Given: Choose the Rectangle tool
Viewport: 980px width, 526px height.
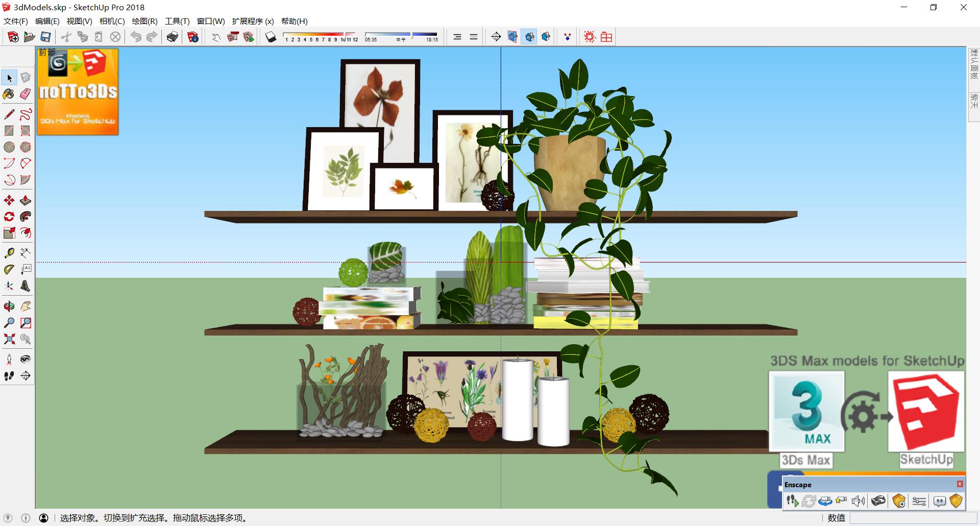Looking at the screenshot, I should coord(9,131).
